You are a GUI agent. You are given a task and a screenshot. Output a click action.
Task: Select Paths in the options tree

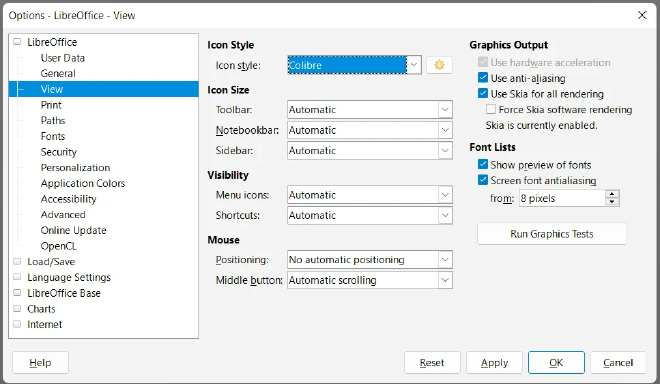click(x=53, y=120)
